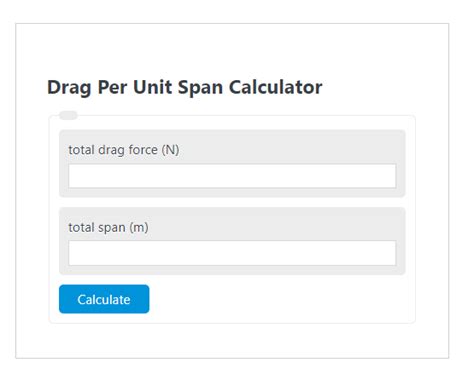
Task: Focus the total span input field
Action: click(232, 253)
